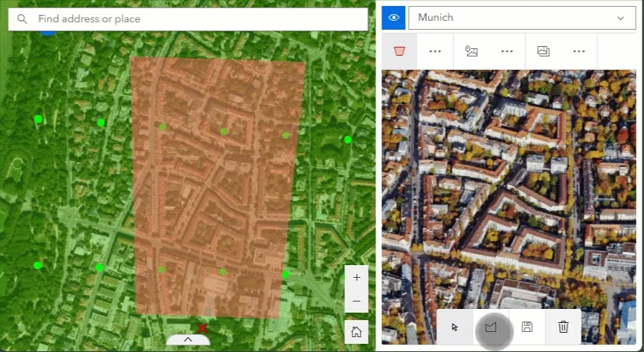Open more options beside the plain image icon

pos(579,51)
